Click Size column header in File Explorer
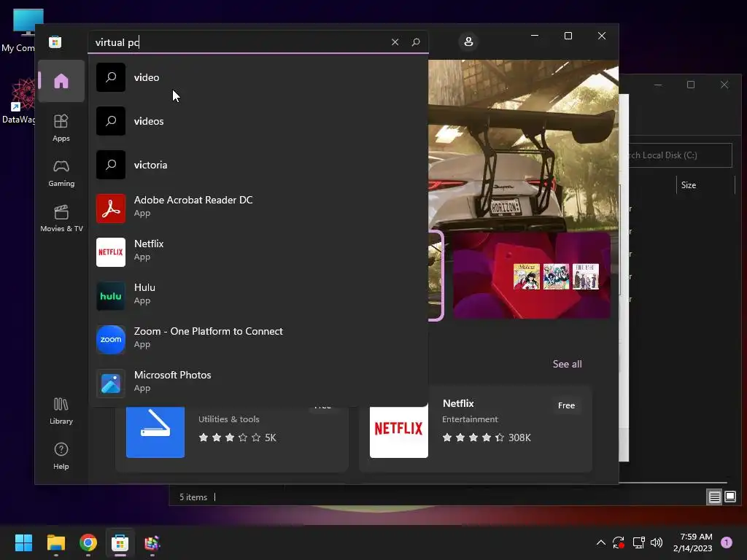 coord(689,185)
